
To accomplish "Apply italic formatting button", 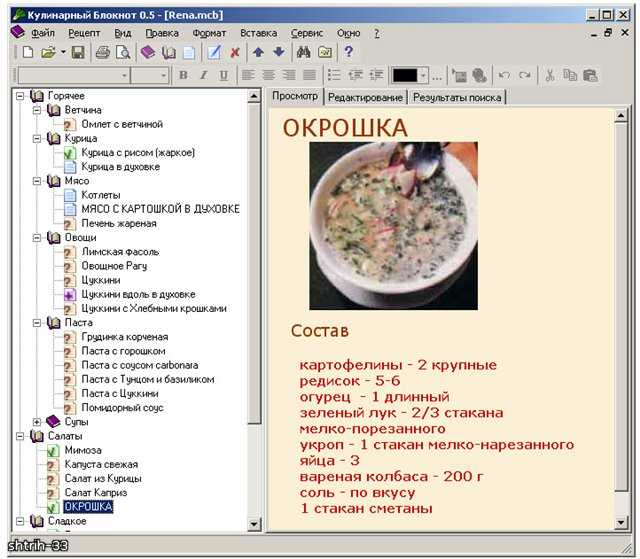I will pyautogui.click(x=203, y=75).
